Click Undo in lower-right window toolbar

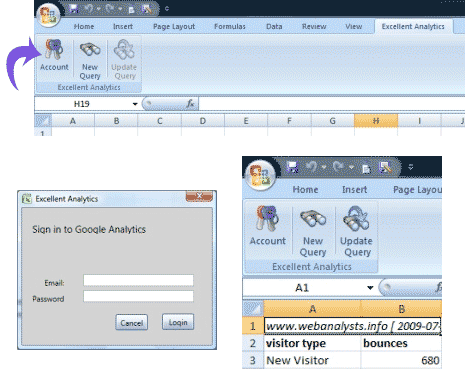pos(312,167)
